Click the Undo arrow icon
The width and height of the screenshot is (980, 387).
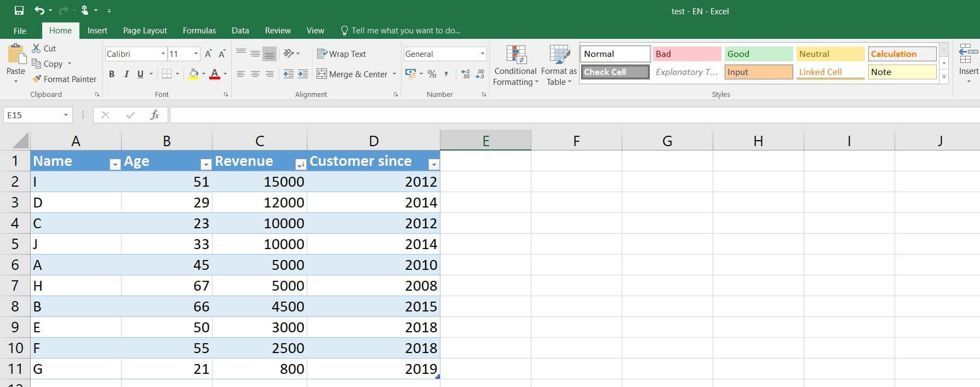click(x=39, y=10)
